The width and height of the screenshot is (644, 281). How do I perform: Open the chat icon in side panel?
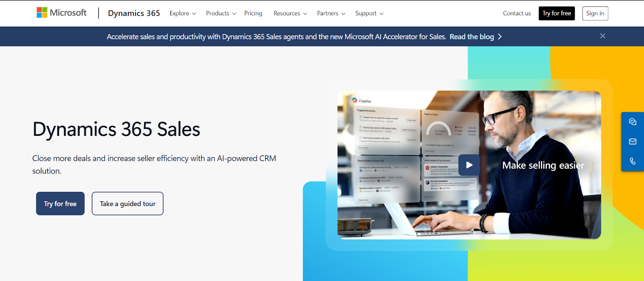coord(633,122)
